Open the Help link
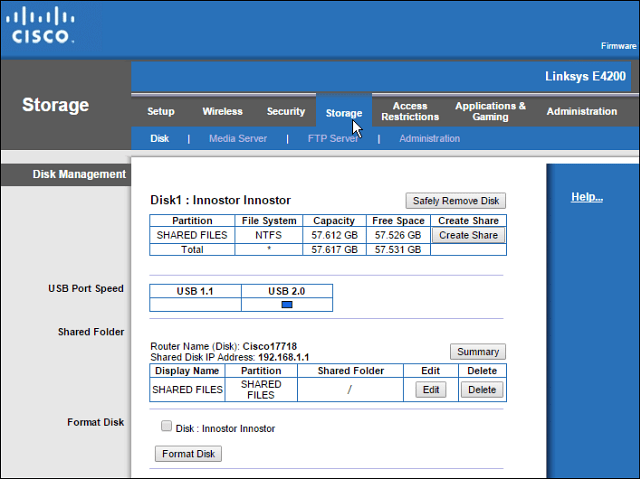Viewport: 640px width, 479px height. pos(587,197)
